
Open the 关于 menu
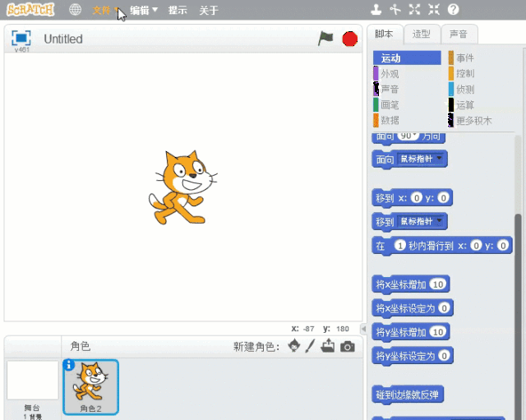pos(208,10)
